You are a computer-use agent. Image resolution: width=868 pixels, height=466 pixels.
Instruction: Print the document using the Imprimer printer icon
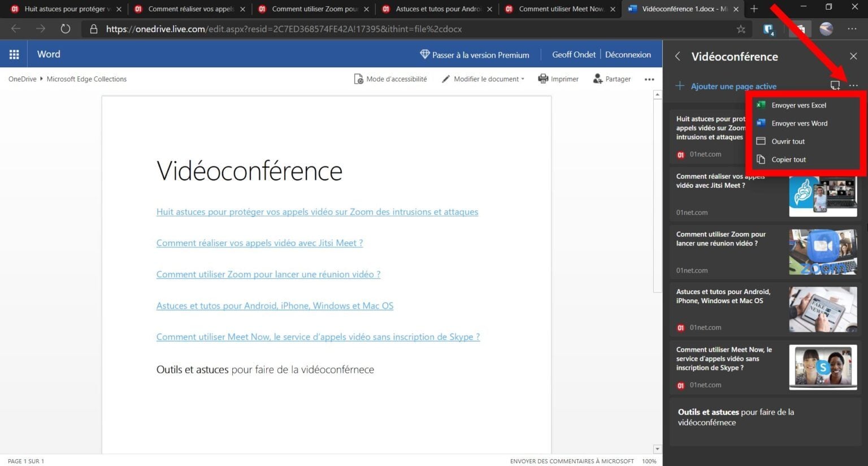(542, 79)
